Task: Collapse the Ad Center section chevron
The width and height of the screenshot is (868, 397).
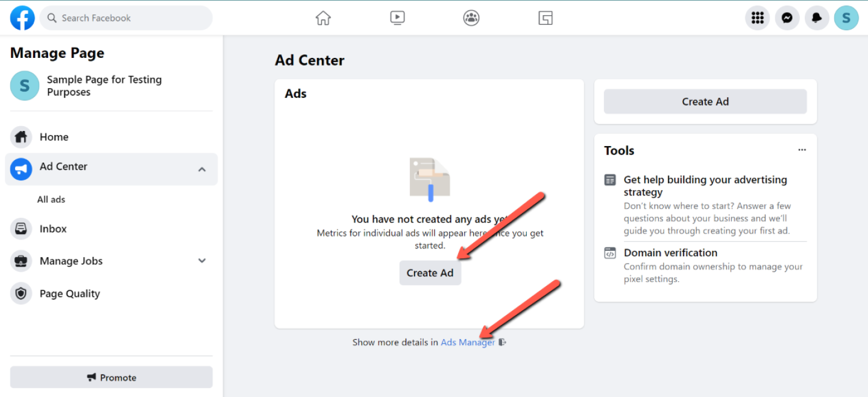Action: tap(202, 170)
